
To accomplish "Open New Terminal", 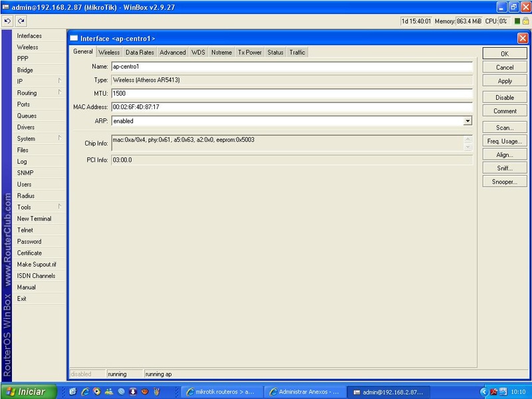I will (39, 219).
